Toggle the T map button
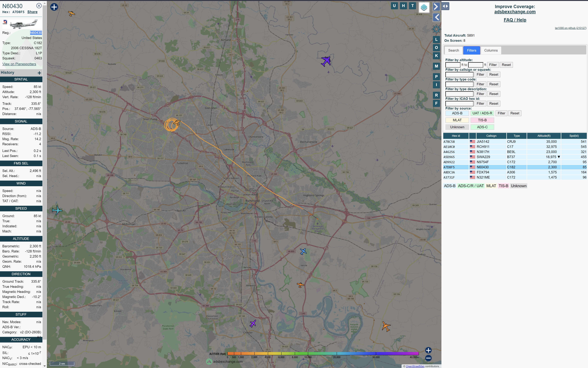This screenshot has height=368, width=588. 412,6
